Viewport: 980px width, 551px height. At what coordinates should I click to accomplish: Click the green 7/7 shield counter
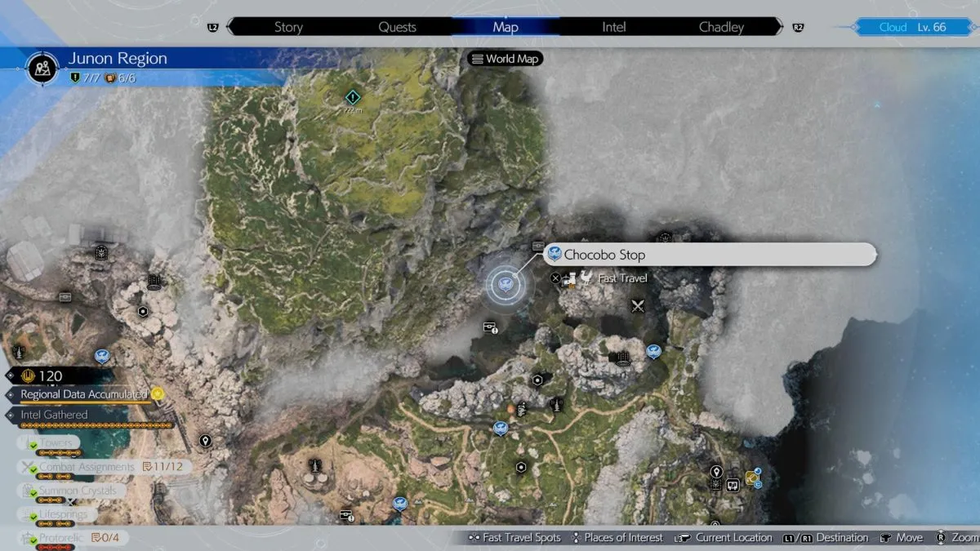point(84,78)
